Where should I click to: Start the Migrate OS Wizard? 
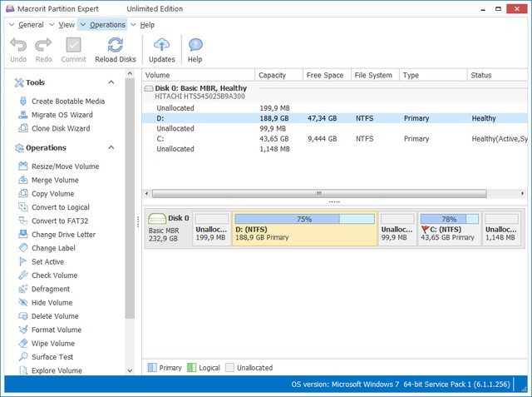point(62,115)
